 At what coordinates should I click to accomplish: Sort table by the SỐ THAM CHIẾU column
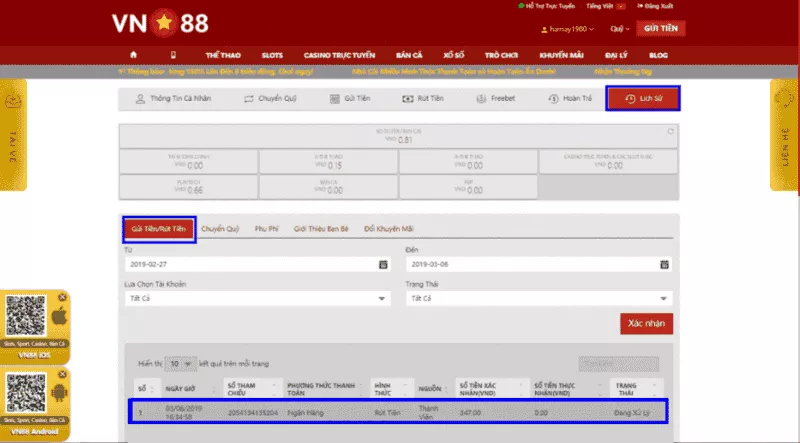(252, 389)
